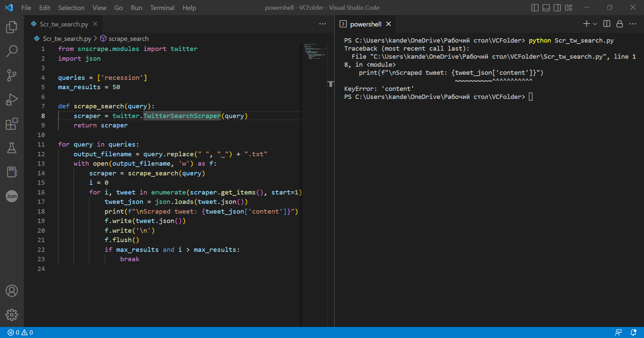This screenshot has height=338, width=644.
Task: Click the errors and warnings status item
Action: click(x=20, y=332)
